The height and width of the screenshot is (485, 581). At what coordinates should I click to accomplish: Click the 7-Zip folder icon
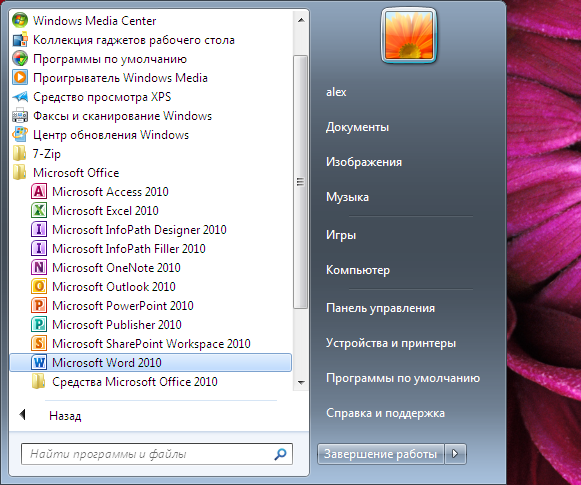point(19,153)
